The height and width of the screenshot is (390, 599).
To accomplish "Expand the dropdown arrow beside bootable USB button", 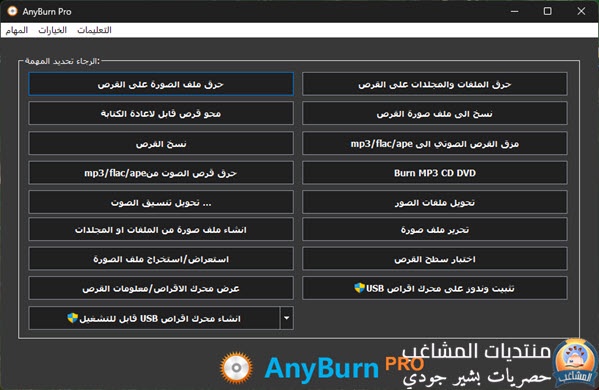I will pos(287,318).
